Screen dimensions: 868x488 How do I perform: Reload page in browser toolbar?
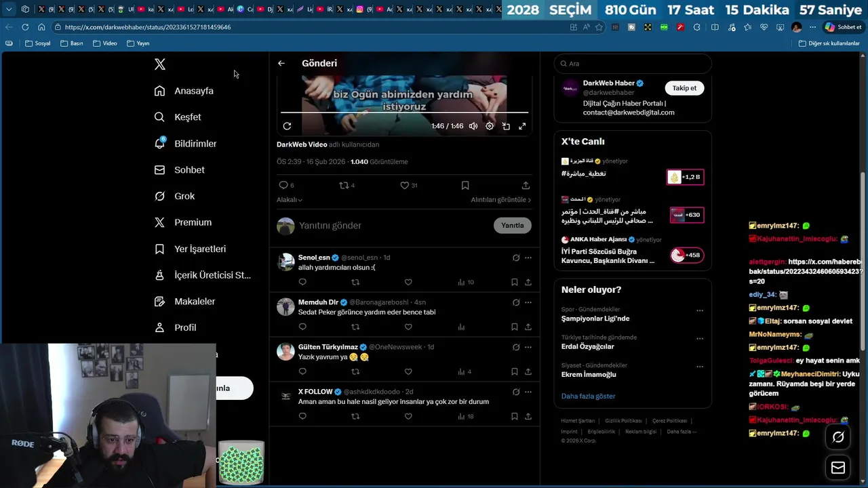[25, 27]
